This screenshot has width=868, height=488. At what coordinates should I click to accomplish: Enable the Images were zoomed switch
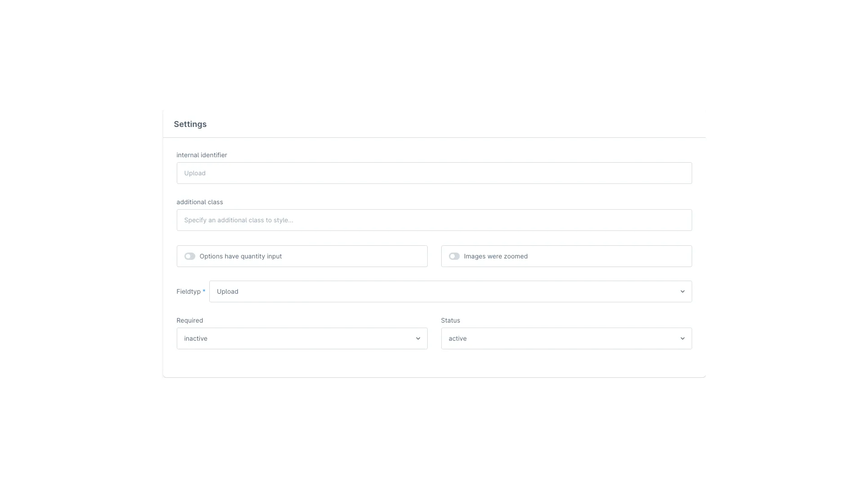[454, 256]
